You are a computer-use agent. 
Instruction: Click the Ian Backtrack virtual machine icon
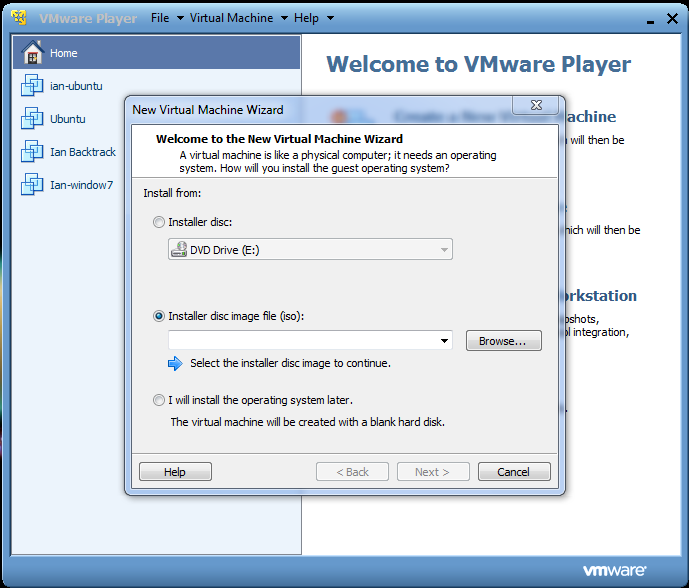[32, 151]
